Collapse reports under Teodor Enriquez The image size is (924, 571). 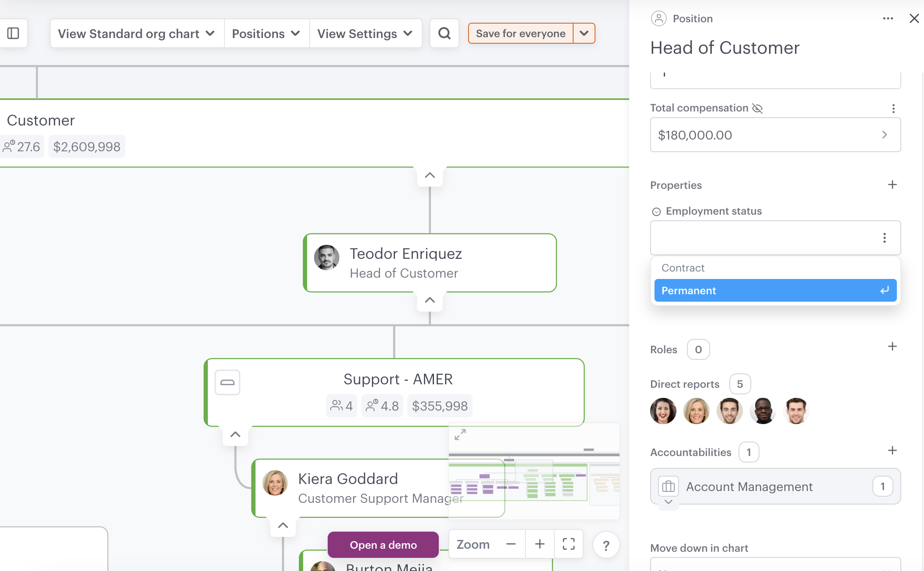tap(430, 300)
